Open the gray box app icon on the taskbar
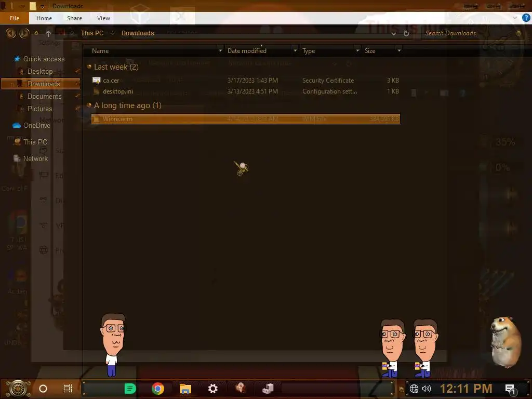This screenshot has height=399, width=532. tap(268, 389)
